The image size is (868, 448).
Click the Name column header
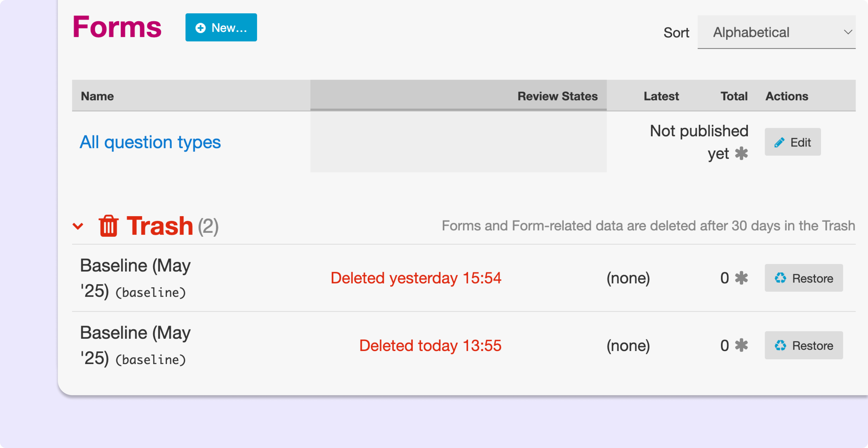click(97, 96)
